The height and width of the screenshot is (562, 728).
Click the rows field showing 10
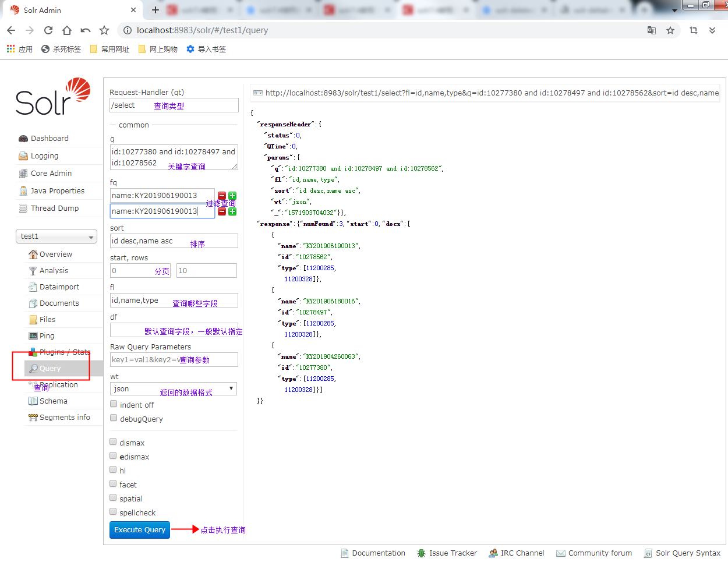pos(207,271)
